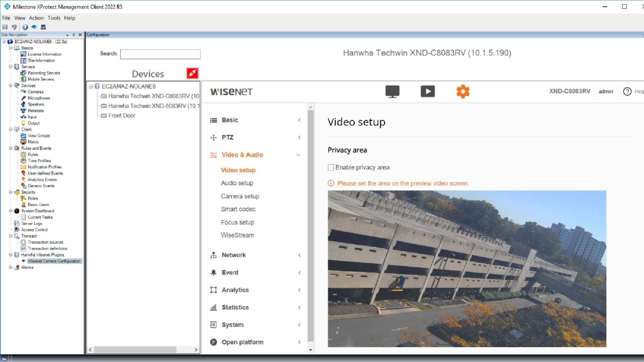Click the Server Logs icon
This screenshot has width=644, height=362.
(17, 224)
